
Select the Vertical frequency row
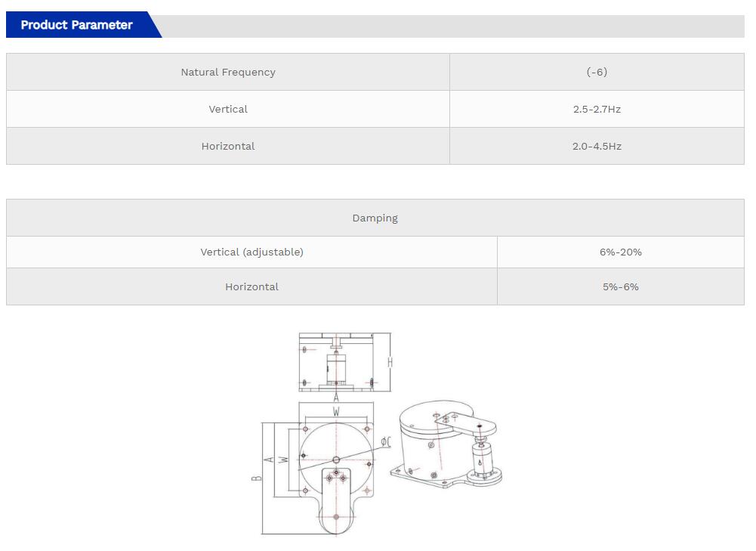227,109
